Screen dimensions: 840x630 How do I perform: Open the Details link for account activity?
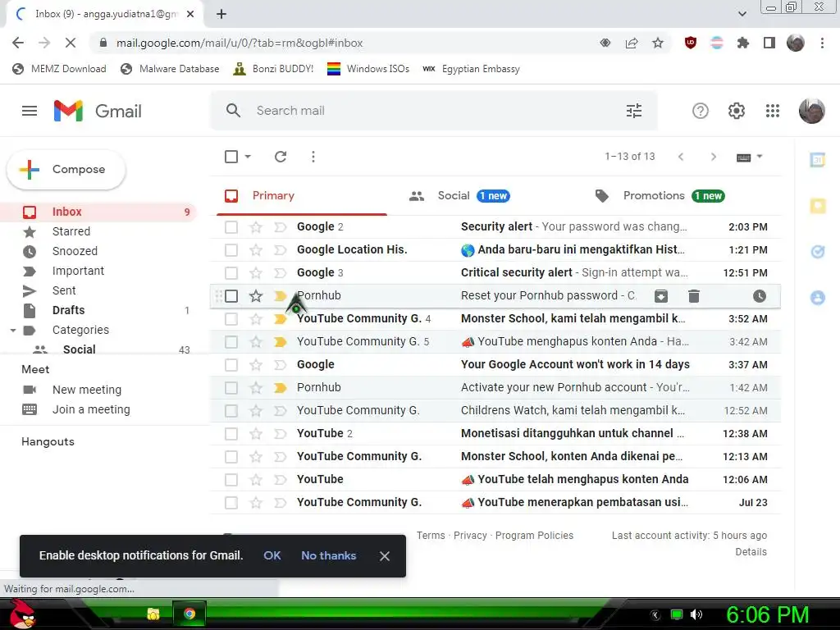(x=751, y=552)
